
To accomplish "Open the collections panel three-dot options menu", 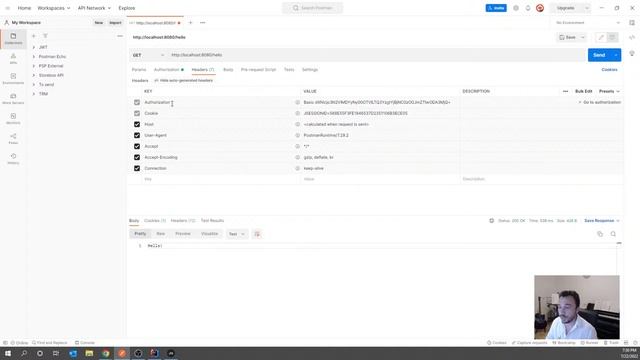I will pos(120,36).
